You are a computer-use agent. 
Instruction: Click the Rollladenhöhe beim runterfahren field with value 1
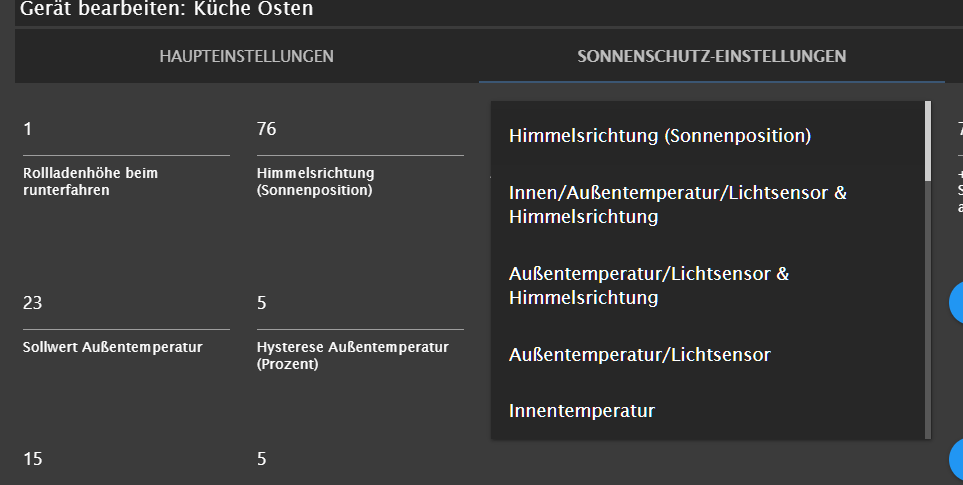click(x=127, y=129)
